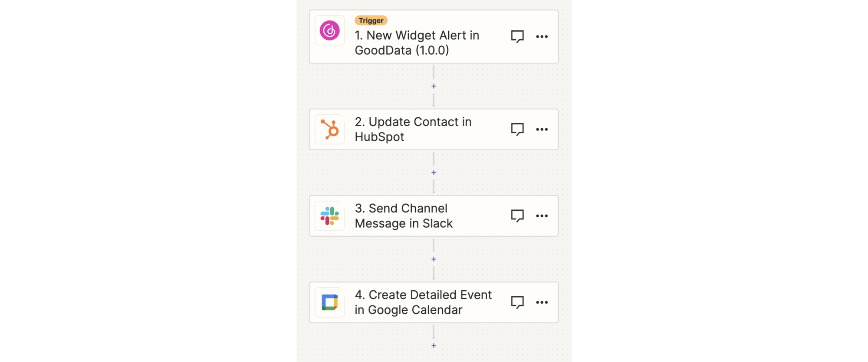This screenshot has width=868, height=362.
Task: Open the ellipsis menu on the Slack step
Action: [x=542, y=216]
